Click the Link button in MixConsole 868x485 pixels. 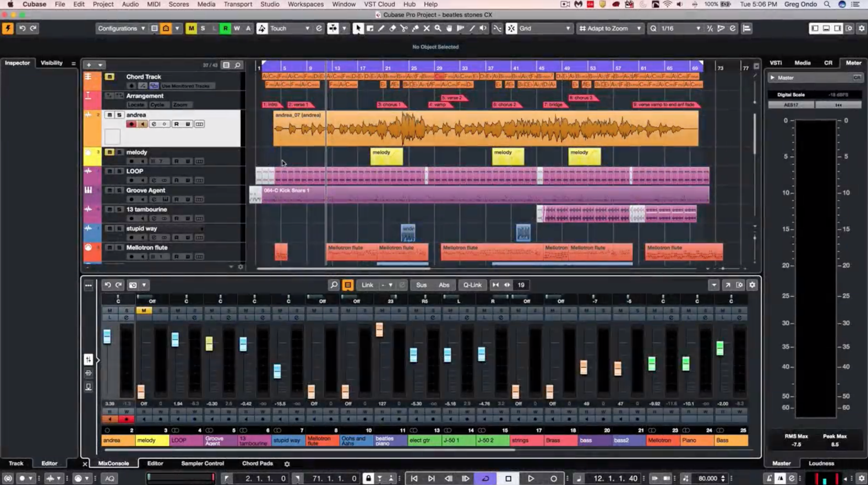367,285
